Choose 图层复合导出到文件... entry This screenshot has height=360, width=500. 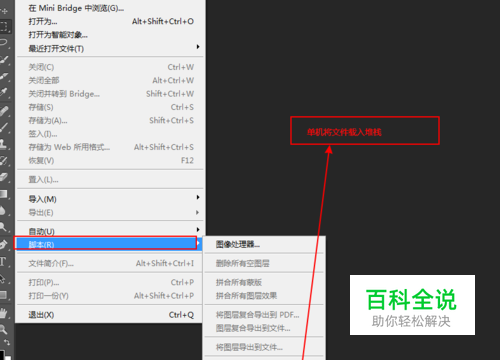click(264, 328)
